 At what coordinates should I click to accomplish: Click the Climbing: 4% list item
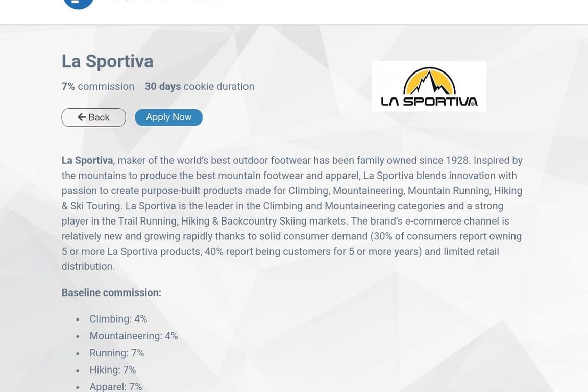pos(118,319)
